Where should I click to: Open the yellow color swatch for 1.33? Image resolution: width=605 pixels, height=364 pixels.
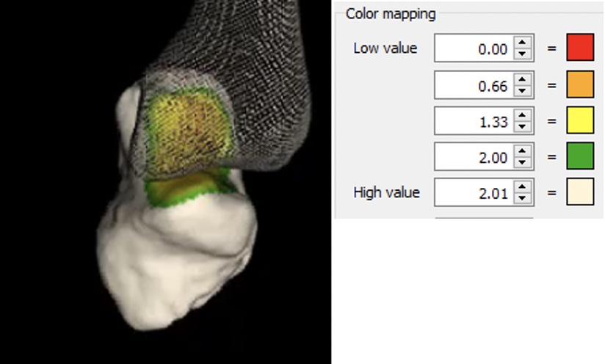[x=580, y=120]
